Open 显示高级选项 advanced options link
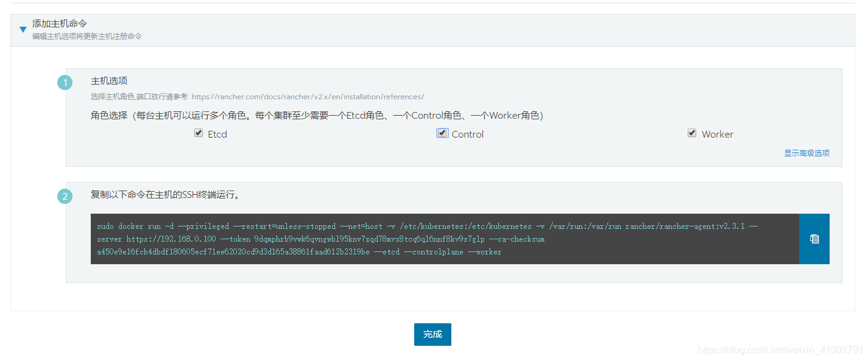This screenshot has width=868, height=361. (x=806, y=153)
